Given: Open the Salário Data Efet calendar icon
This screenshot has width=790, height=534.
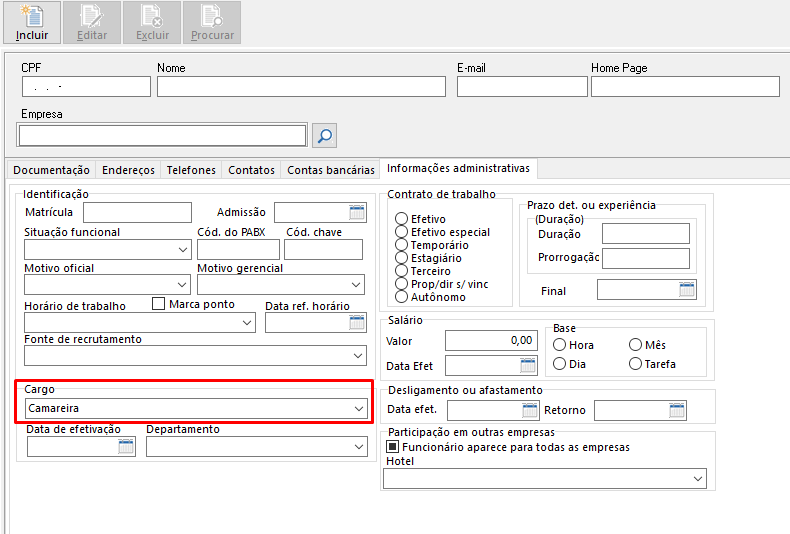Looking at the screenshot, I should point(528,365).
